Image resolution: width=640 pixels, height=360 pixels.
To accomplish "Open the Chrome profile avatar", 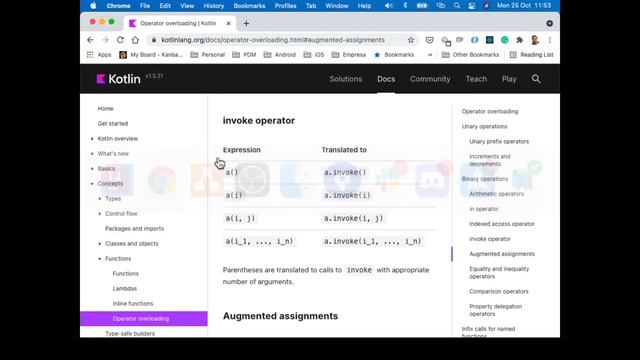I will [535, 40].
